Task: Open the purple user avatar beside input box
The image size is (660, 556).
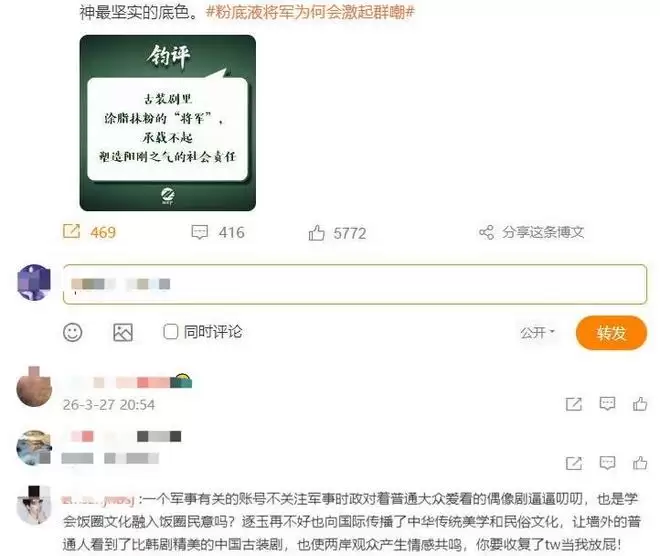Action: coord(34,282)
